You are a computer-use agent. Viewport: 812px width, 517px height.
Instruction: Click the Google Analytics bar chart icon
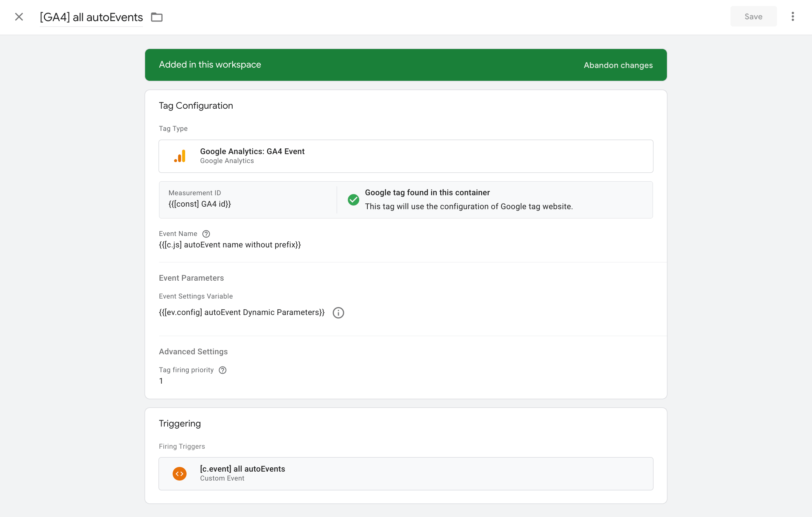pos(180,156)
